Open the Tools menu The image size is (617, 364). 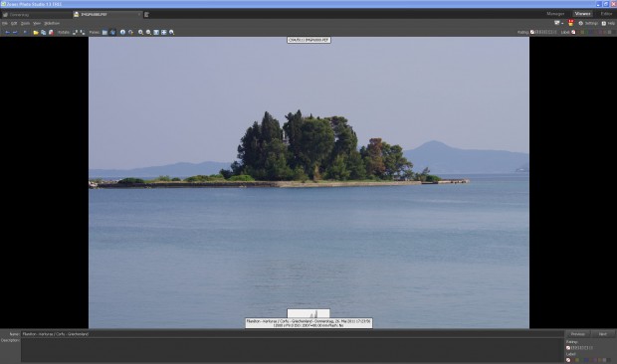pyautogui.click(x=25, y=23)
